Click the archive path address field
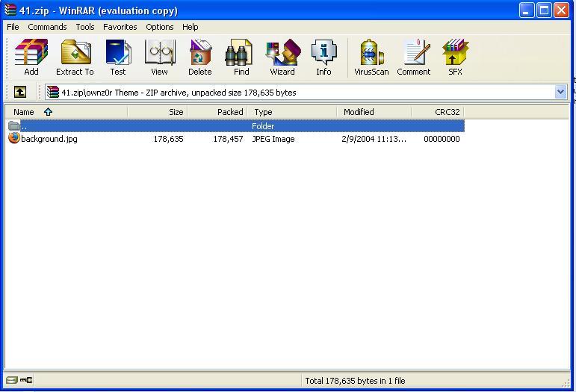 tap(306, 92)
